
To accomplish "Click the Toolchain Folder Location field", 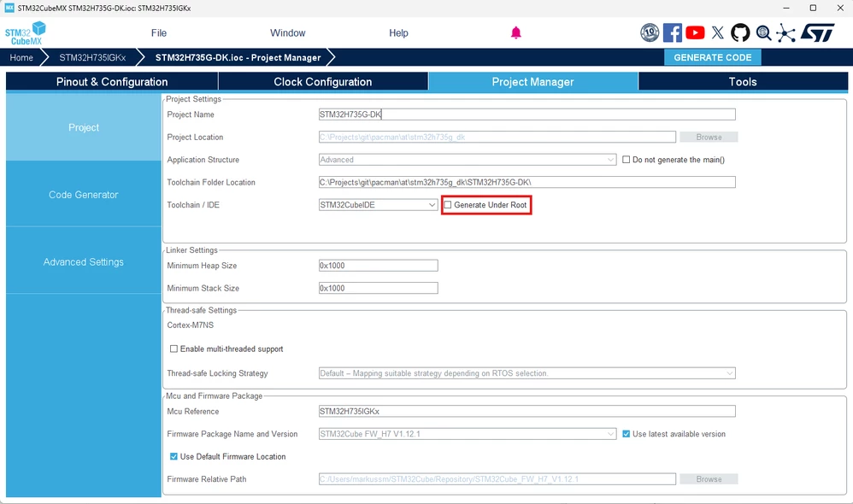I will tap(527, 182).
